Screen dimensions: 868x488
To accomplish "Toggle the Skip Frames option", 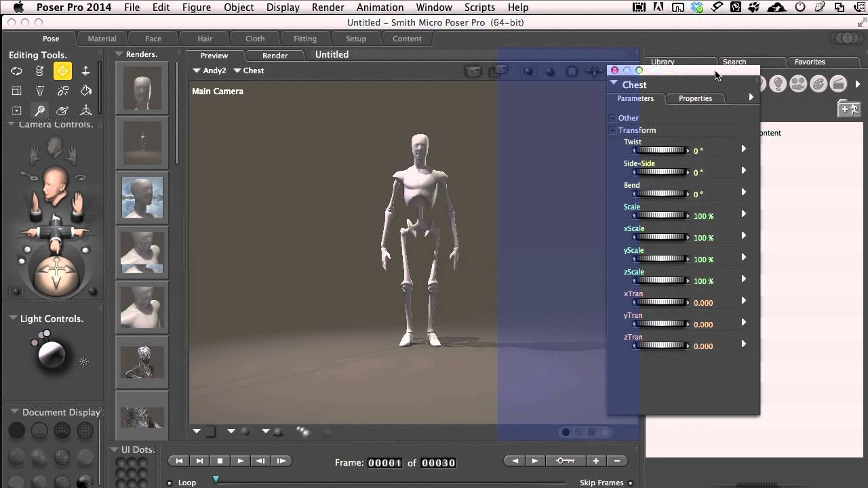I will click(x=631, y=483).
